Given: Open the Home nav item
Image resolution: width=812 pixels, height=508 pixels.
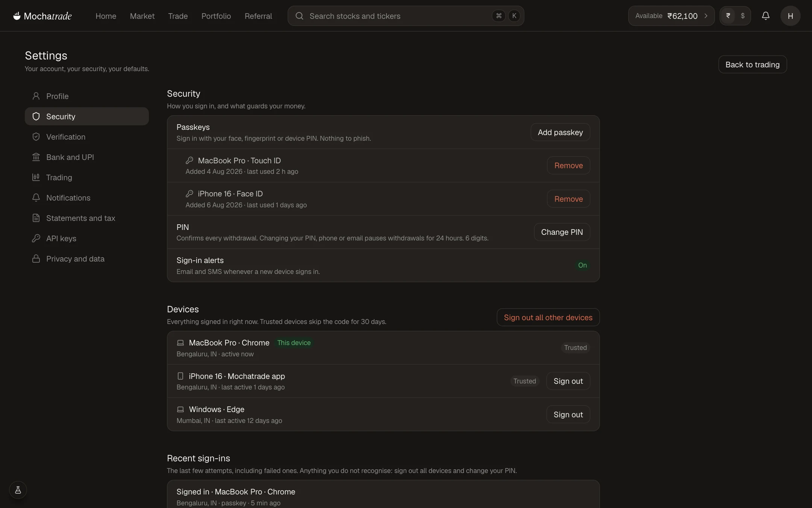Looking at the screenshot, I should point(106,16).
